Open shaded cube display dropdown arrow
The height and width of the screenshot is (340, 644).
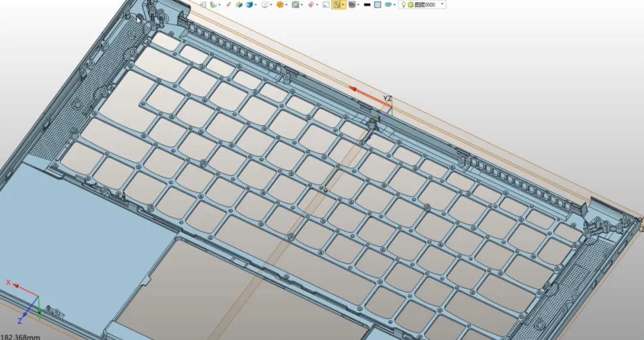click(x=255, y=5)
